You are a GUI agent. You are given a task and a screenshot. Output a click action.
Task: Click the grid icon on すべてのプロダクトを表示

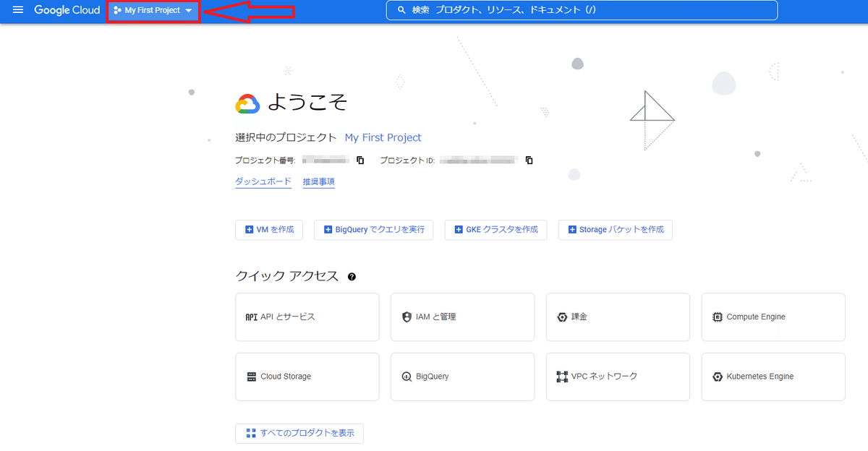point(251,434)
